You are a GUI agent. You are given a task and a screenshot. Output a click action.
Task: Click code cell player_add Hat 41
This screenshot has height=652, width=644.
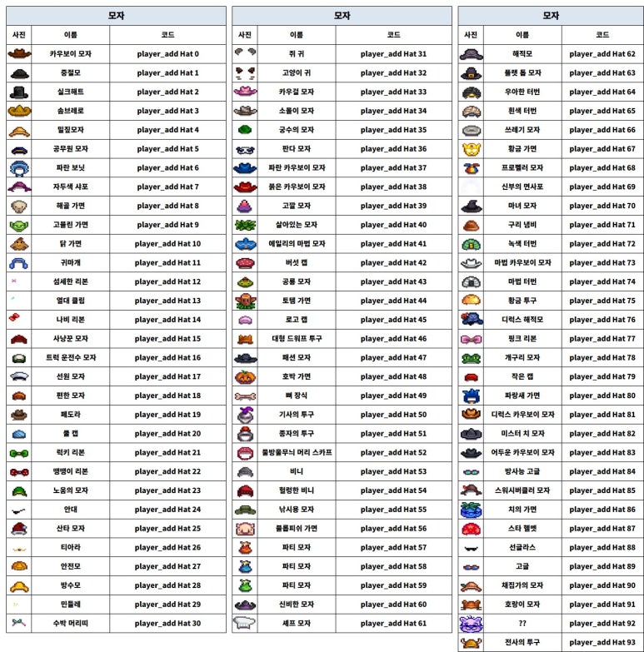click(x=393, y=244)
